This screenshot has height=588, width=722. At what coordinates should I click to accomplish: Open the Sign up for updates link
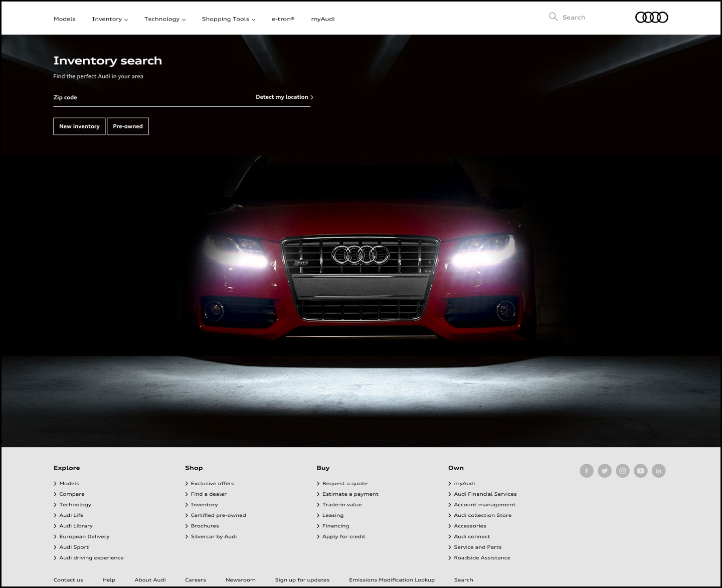click(302, 580)
